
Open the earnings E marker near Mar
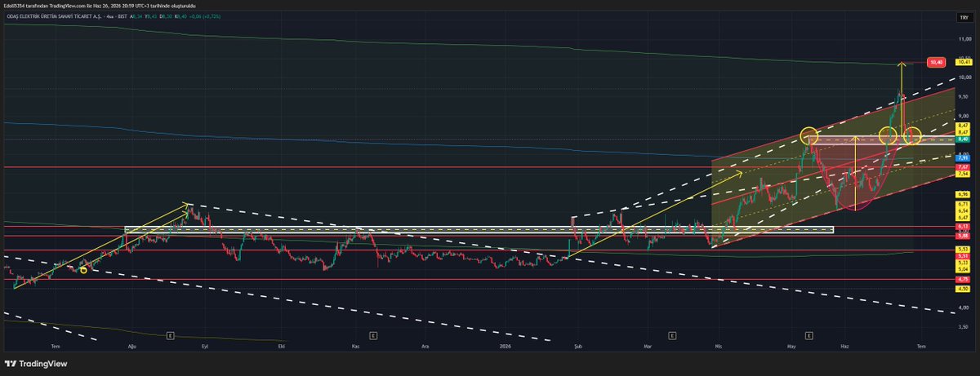pyautogui.click(x=671, y=335)
